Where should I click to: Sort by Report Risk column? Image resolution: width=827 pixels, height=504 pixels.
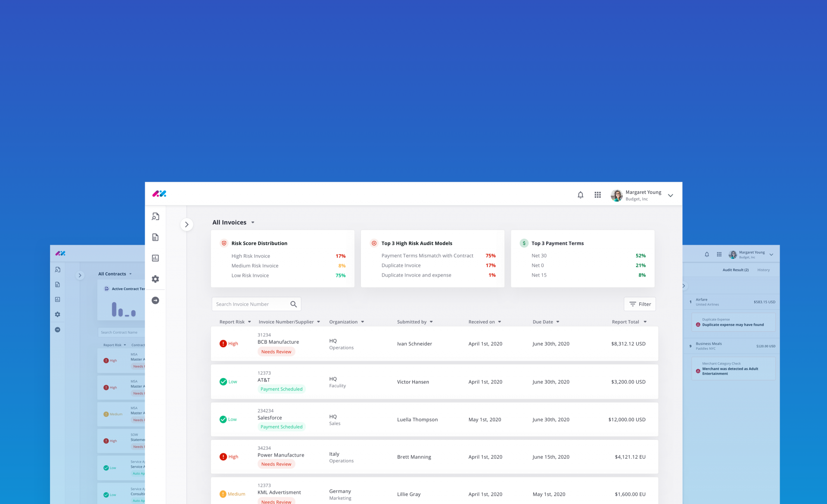235,322
